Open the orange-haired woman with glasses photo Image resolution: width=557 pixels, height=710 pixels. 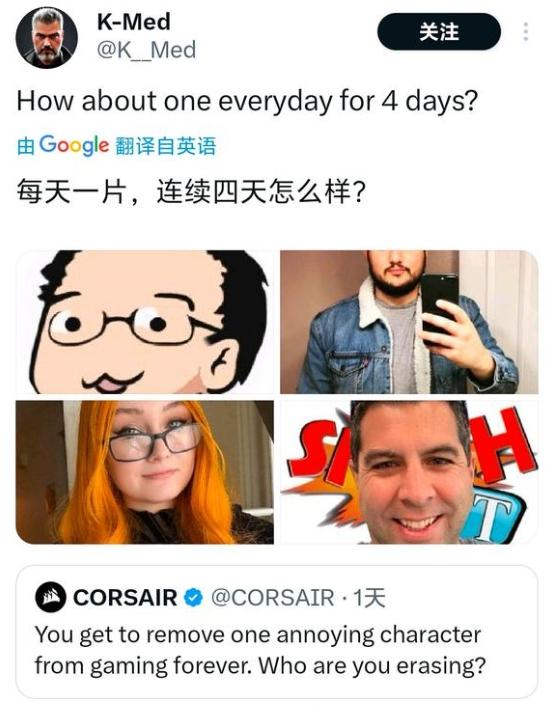point(145,472)
